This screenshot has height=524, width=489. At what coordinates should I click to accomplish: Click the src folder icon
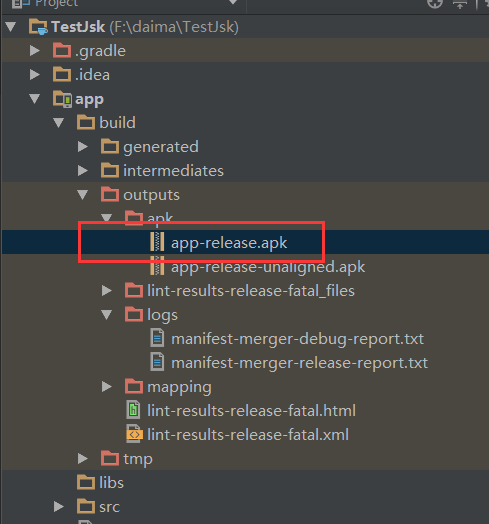tap(86, 506)
